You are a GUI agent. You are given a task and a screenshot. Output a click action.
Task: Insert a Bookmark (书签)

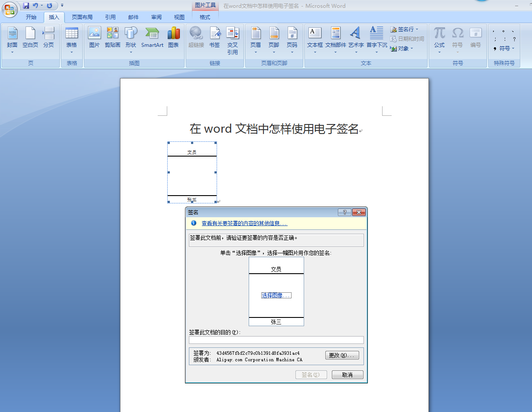pos(214,36)
